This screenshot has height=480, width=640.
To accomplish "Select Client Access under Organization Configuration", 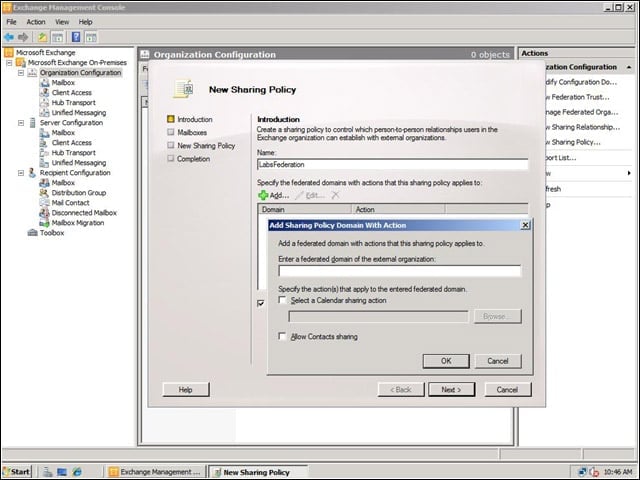I will click(x=71, y=93).
